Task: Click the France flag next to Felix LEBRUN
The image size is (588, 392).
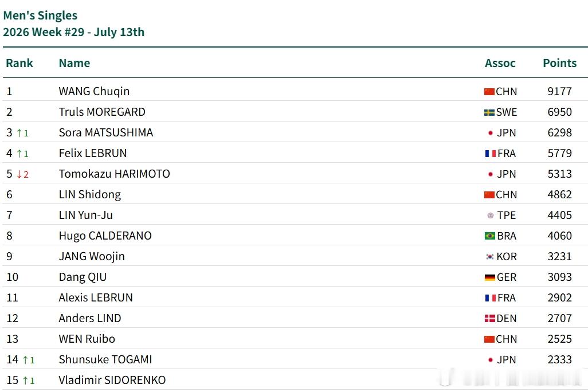Action: coord(491,154)
